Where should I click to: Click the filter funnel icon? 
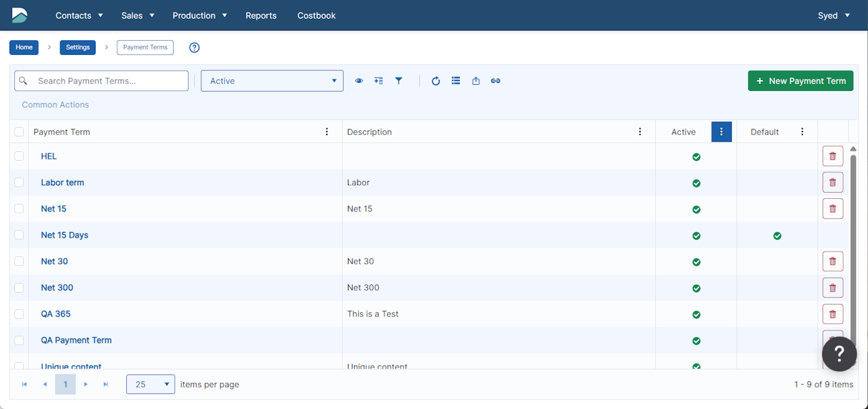click(399, 81)
